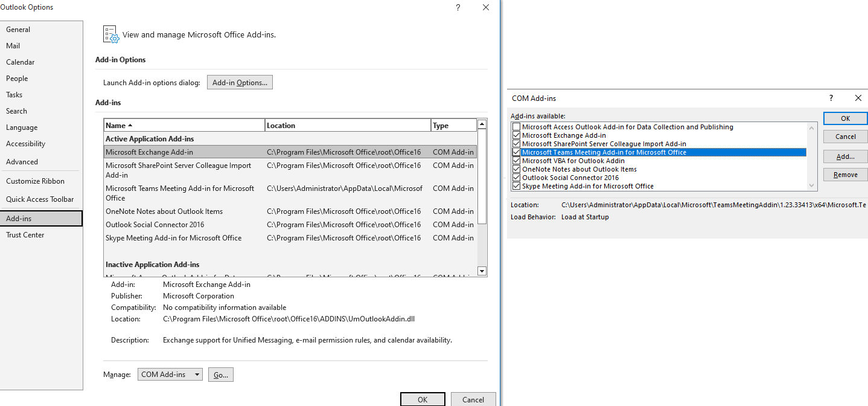The image size is (868, 406).
Task: Open Mail options category
Action: 41,46
